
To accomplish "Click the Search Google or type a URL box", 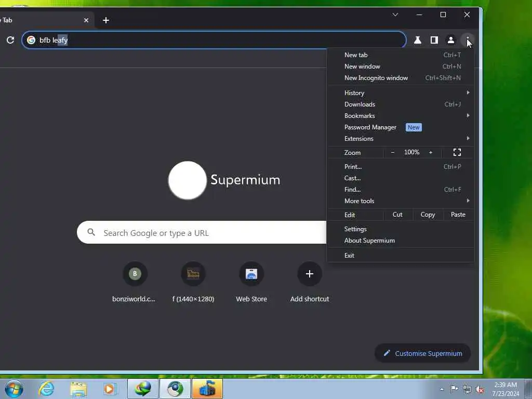I will tap(202, 232).
